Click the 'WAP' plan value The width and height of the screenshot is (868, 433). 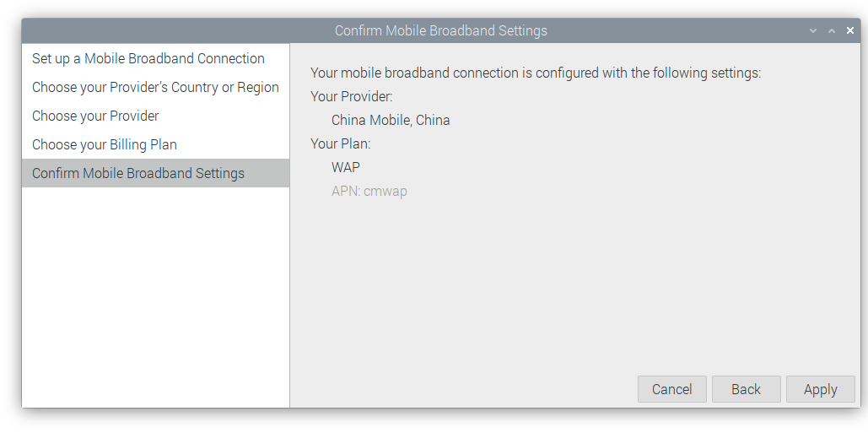coord(346,167)
